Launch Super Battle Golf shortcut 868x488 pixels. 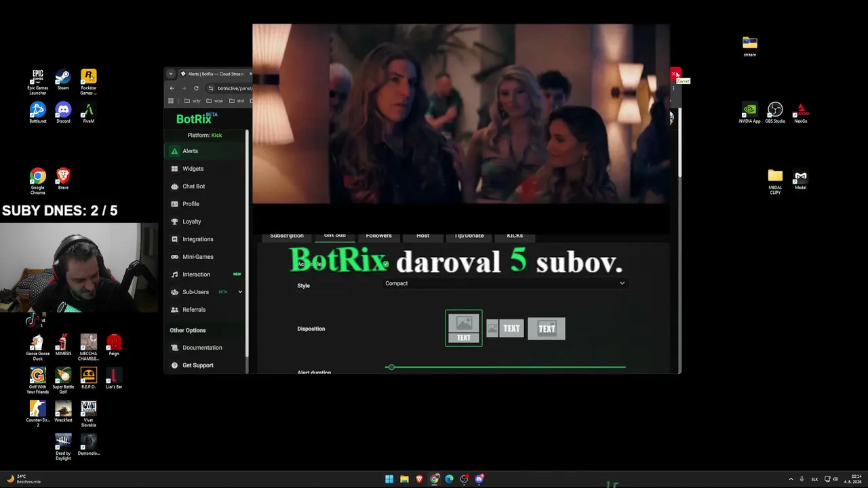(x=63, y=381)
